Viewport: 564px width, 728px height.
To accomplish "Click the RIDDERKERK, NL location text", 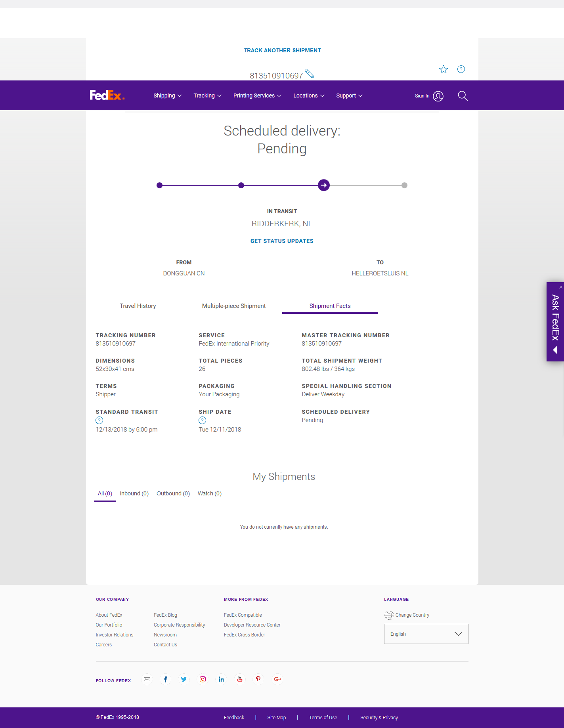I will click(x=282, y=224).
